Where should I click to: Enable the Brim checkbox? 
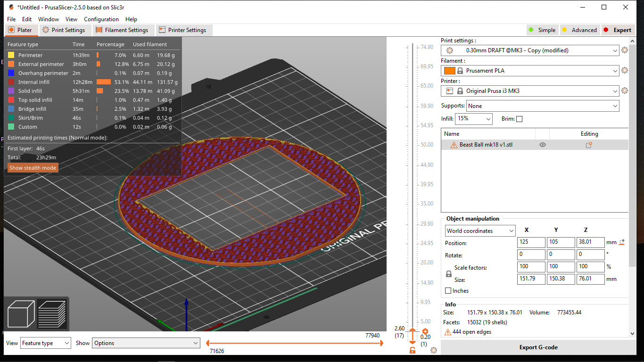tap(519, 119)
